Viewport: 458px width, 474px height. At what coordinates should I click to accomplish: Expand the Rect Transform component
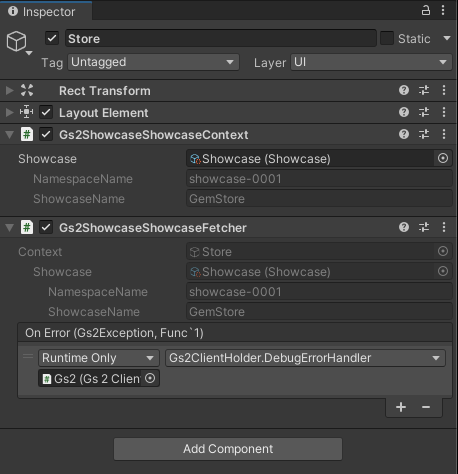[10, 90]
